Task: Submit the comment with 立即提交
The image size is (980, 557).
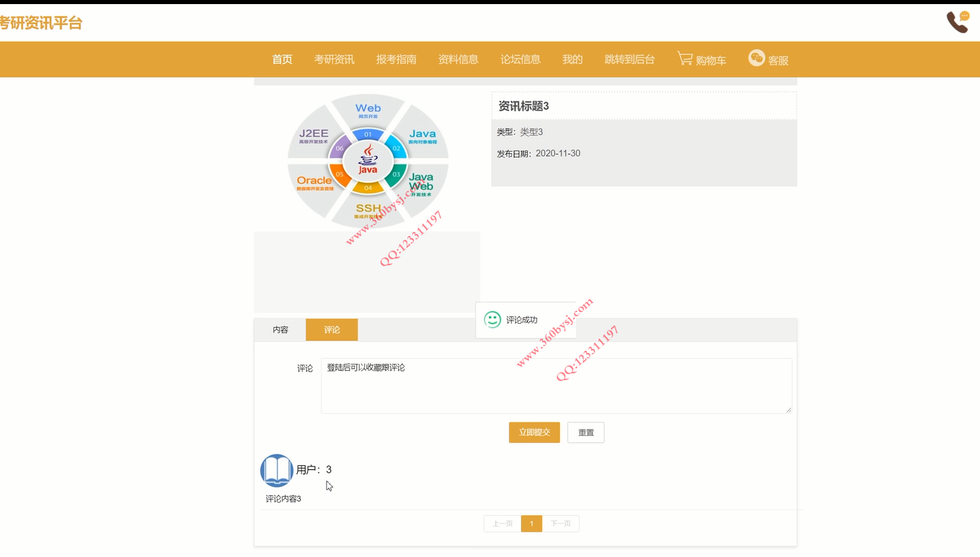Action: [535, 433]
